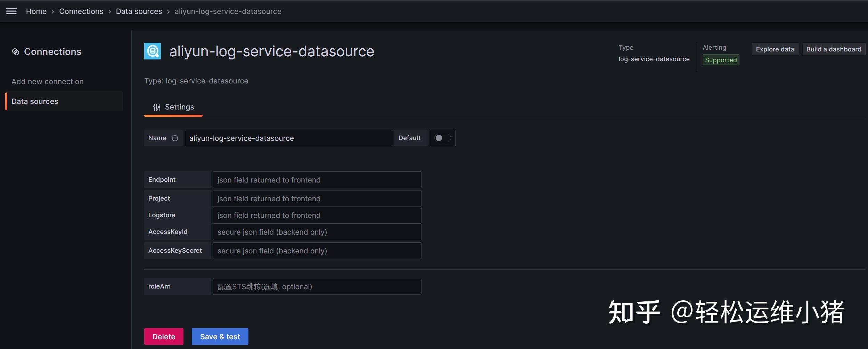Click the AccessKeySecret input field
Screen dimensions: 868x349
pyautogui.click(x=317, y=250)
